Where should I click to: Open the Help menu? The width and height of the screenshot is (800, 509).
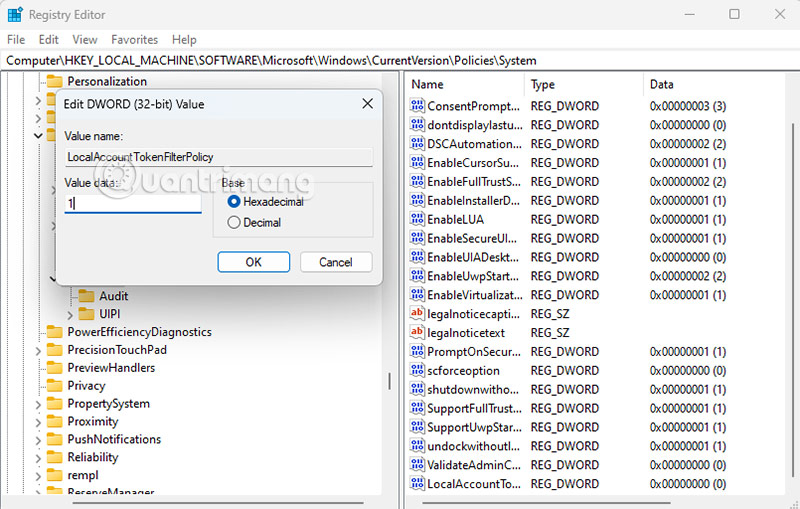point(184,40)
